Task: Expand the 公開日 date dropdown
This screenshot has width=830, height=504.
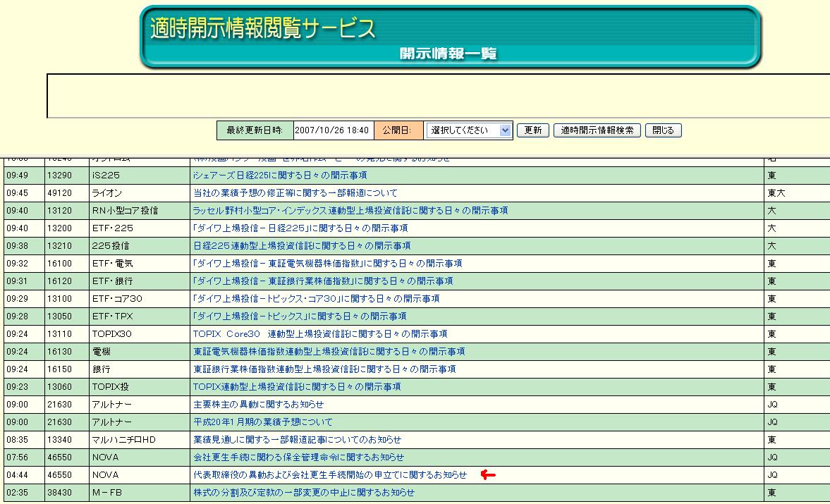Action: [468, 130]
